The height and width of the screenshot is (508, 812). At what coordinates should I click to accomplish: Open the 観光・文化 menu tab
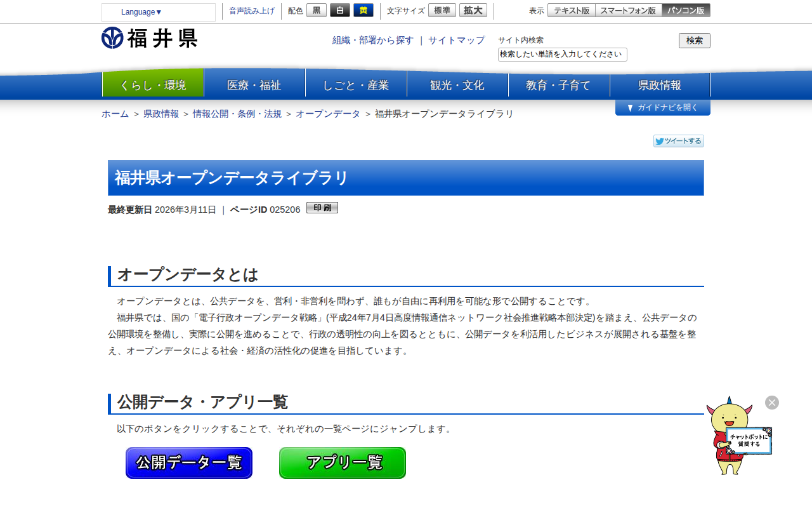(457, 84)
